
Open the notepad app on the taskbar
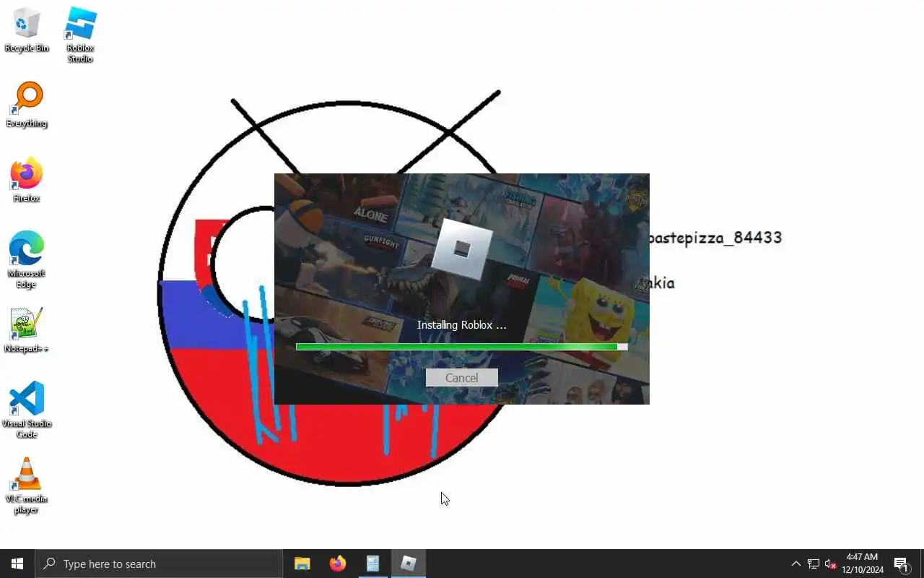(372, 564)
